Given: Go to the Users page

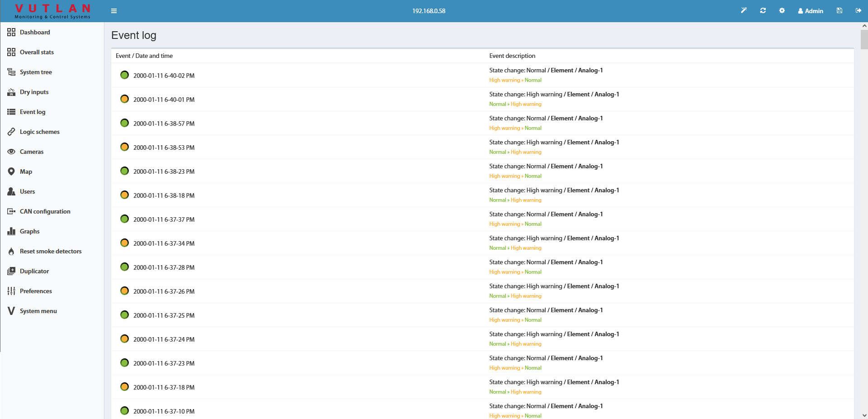Looking at the screenshot, I should pyautogui.click(x=27, y=191).
